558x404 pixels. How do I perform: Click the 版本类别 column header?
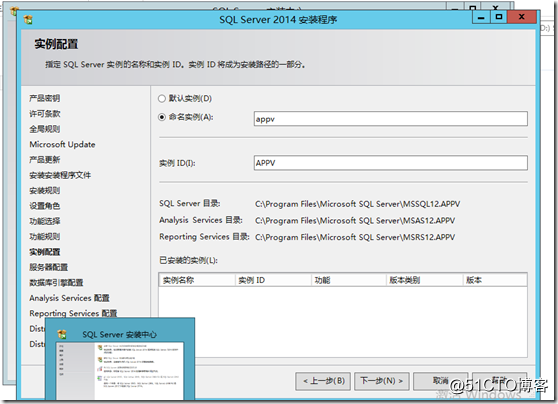coord(425,280)
